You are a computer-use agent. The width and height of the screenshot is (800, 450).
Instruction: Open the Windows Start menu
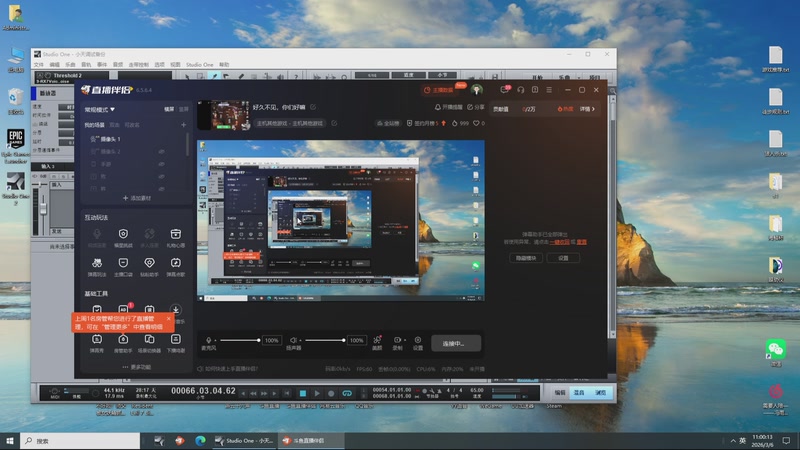[10, 441]
